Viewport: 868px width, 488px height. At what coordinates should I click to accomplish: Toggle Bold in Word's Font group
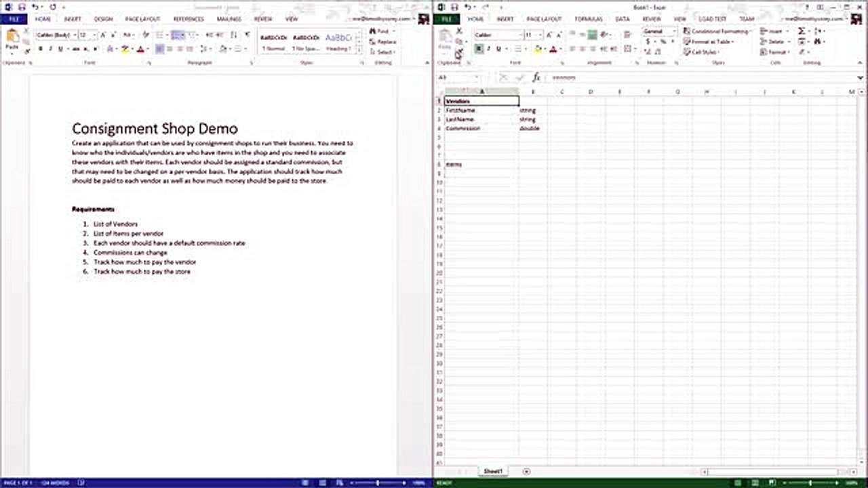click(x=41, y=49)
